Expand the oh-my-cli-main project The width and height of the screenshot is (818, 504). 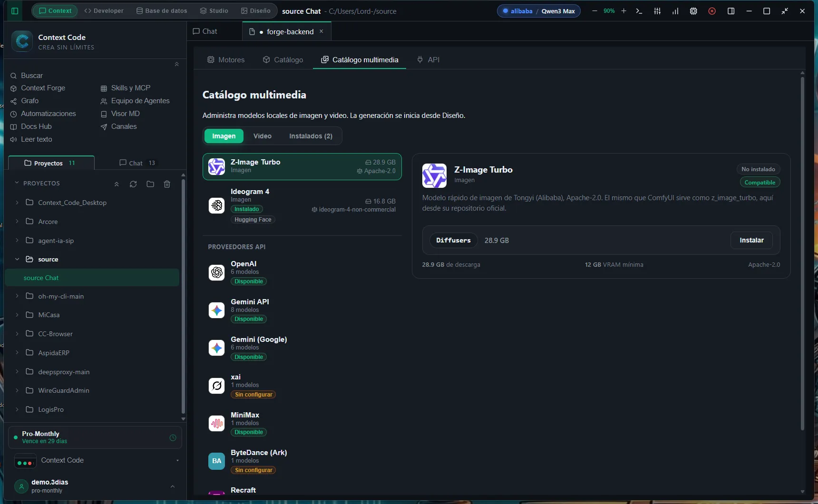tap(17, 296)
